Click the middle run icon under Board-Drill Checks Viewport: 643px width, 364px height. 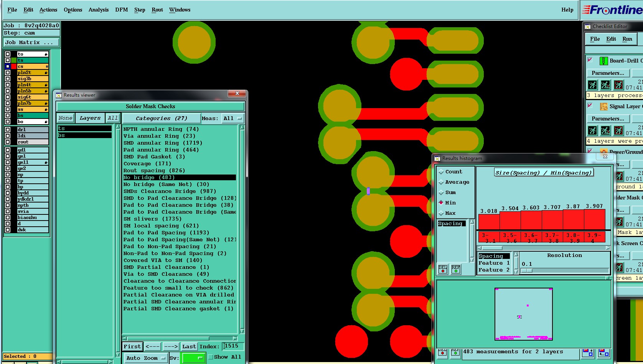pyautogui.click(x=605, y=85)
